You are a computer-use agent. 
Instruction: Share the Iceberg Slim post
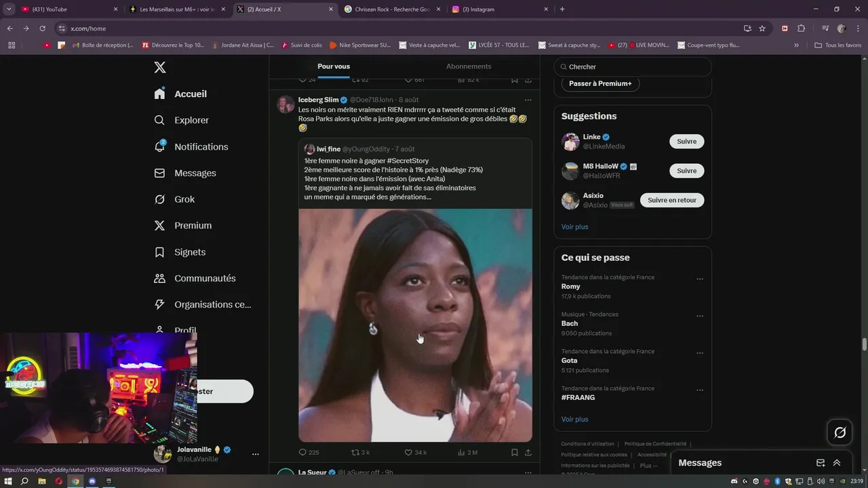point(528,452)
